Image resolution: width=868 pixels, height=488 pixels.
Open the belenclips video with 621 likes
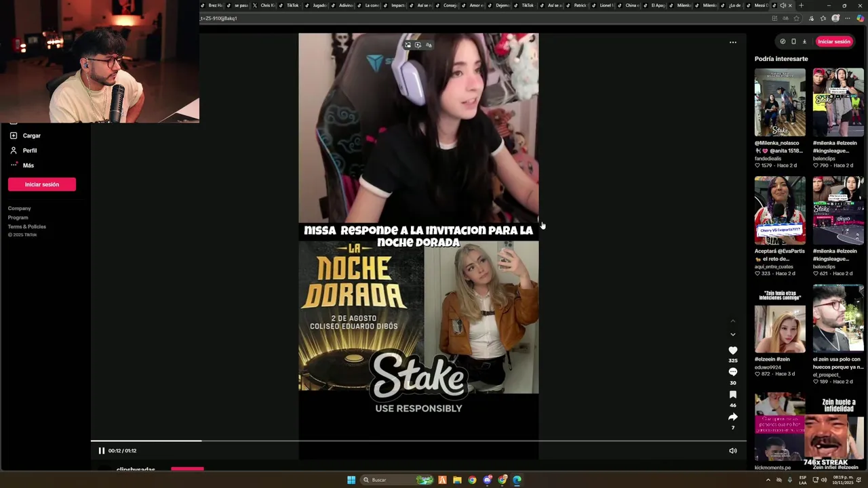[838, 211]
